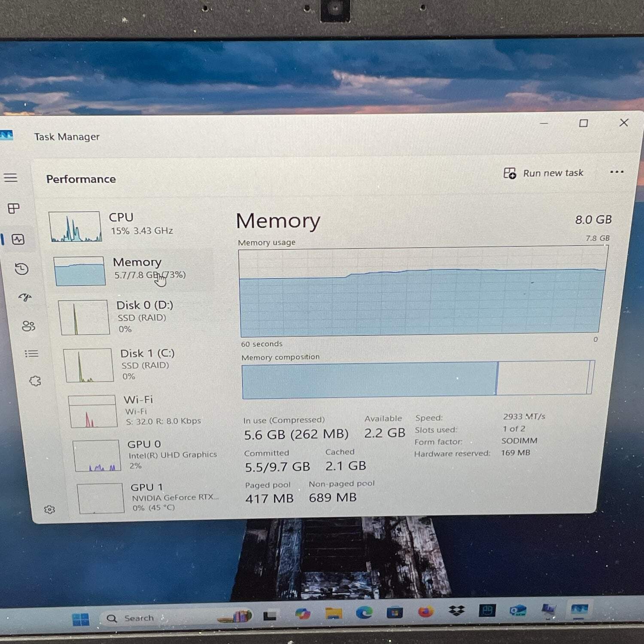
Task: Open Dropbox from the taskbar
Action: coord(456,611)
